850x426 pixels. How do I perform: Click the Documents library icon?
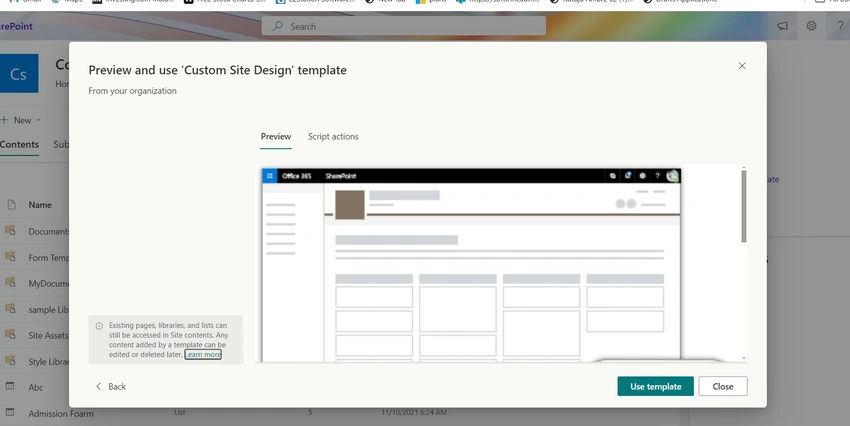(10, 230)
